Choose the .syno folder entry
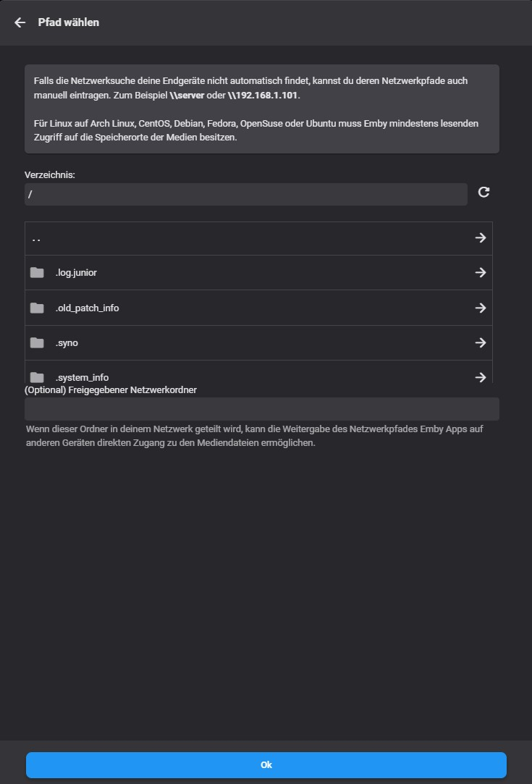 (x=67, y=342)
